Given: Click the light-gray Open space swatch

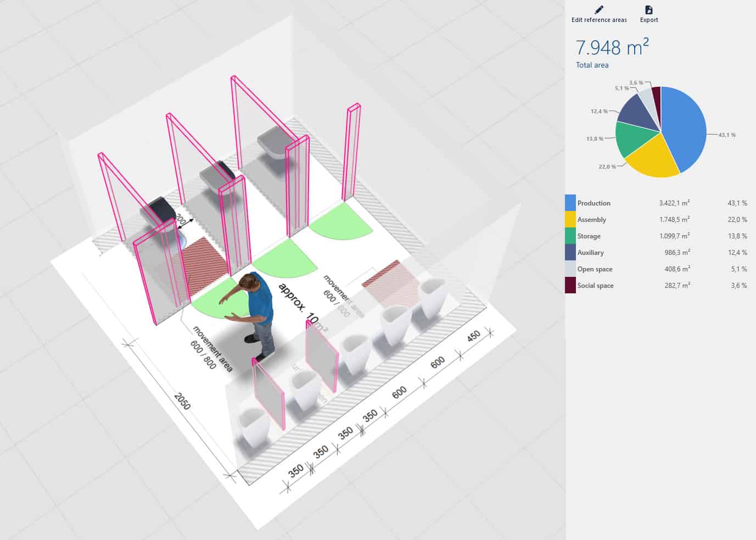Looking at the screenshot, I should coord(569,269).
